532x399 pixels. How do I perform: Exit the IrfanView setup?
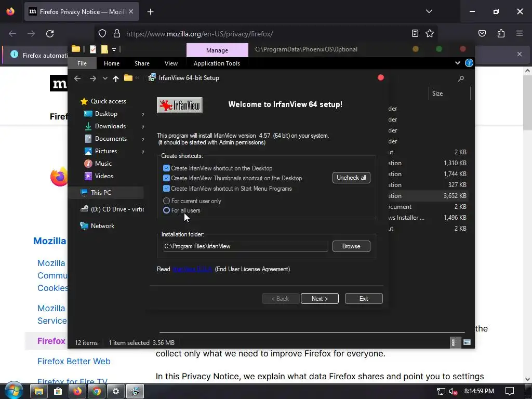[x=364, y=299]
